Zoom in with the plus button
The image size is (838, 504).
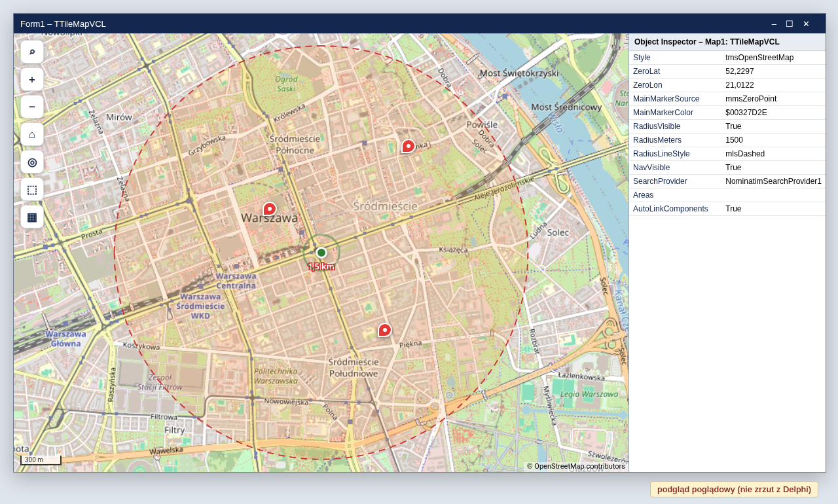32,79
